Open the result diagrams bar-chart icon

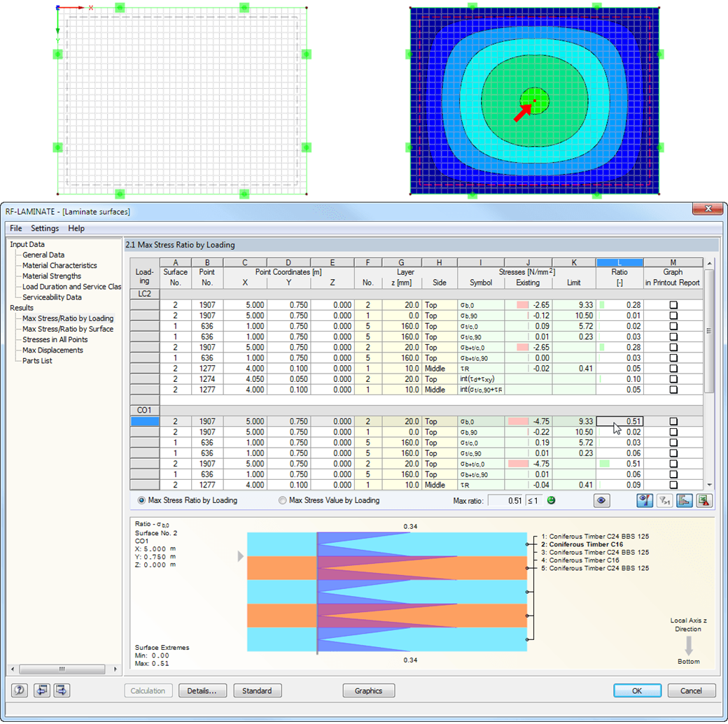click(684, 500)
